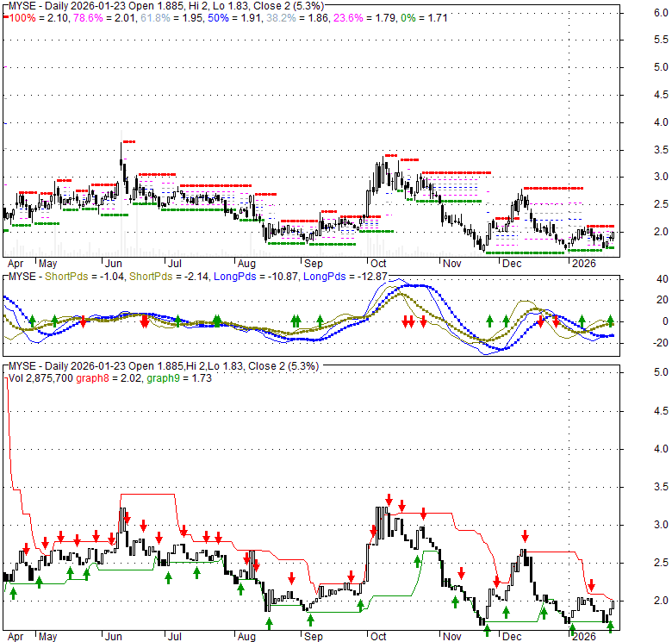Click the rightmost green up arrow in oscillator panel
Screen dimensions: 672x642
tap(610, 320)
